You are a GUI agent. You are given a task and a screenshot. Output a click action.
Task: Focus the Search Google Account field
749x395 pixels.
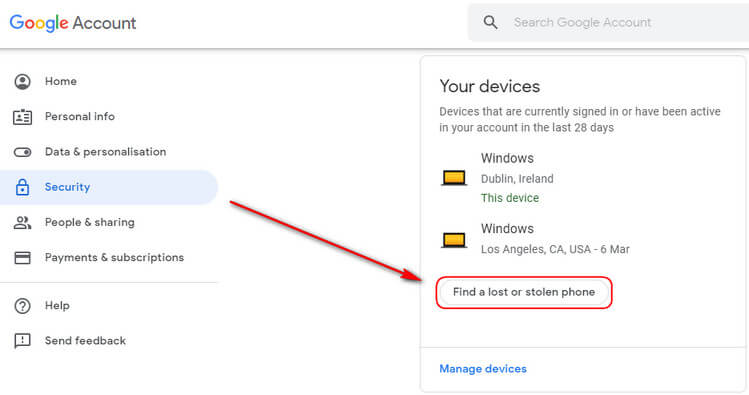click(x=608, y=22)
